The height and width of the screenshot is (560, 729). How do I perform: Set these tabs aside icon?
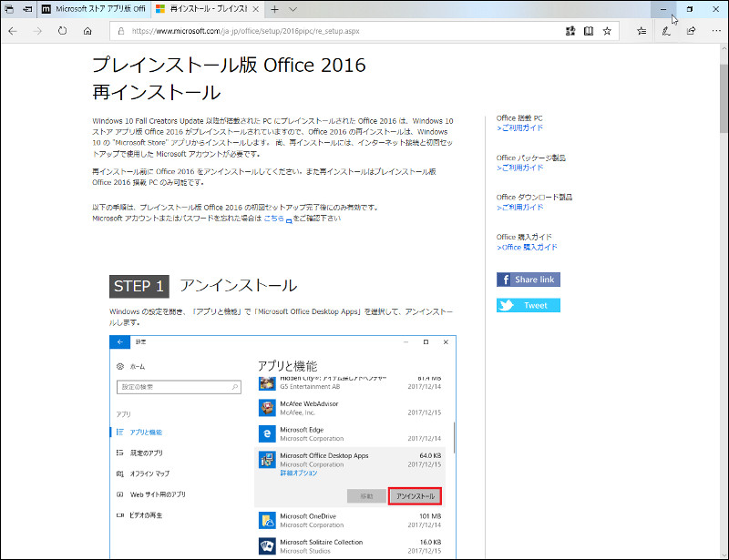(27, 9)
